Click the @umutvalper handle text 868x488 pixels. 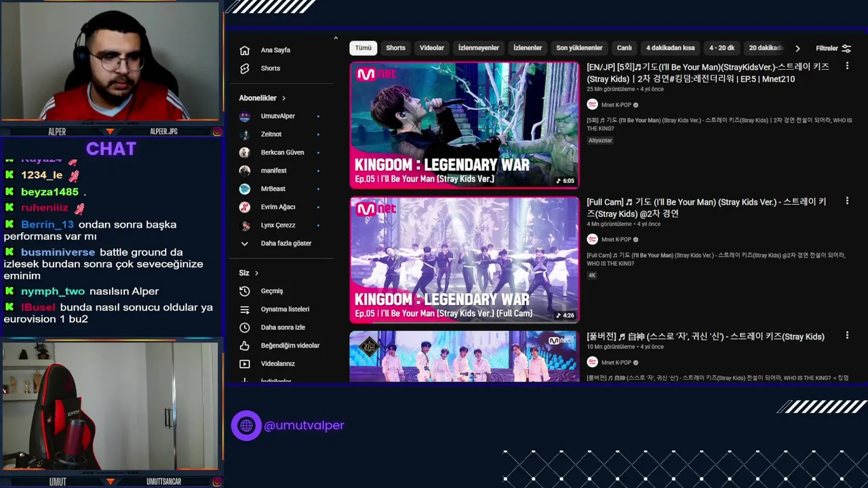point(304,426)
